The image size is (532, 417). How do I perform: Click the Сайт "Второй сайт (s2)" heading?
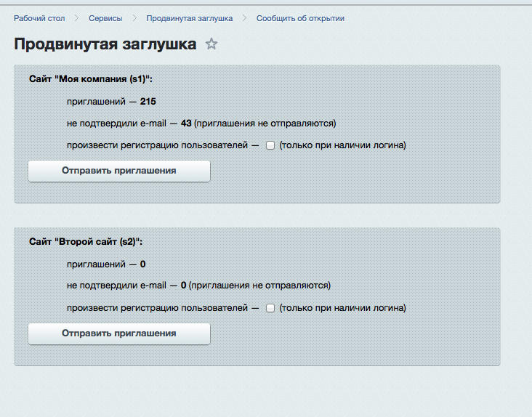(86, 240)
